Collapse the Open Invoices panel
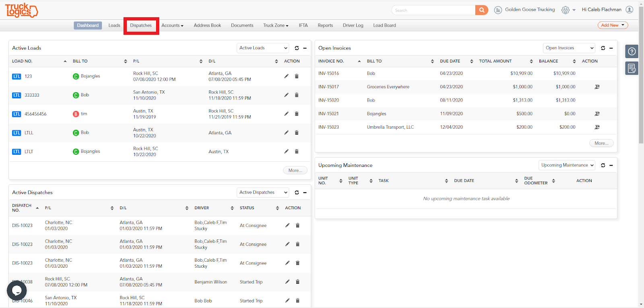Viewport: 644px width, 308px height. pos(611,48)
